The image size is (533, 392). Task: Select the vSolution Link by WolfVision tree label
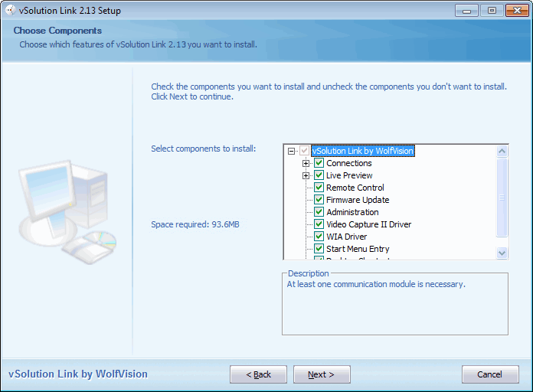[x=363, y=151]
